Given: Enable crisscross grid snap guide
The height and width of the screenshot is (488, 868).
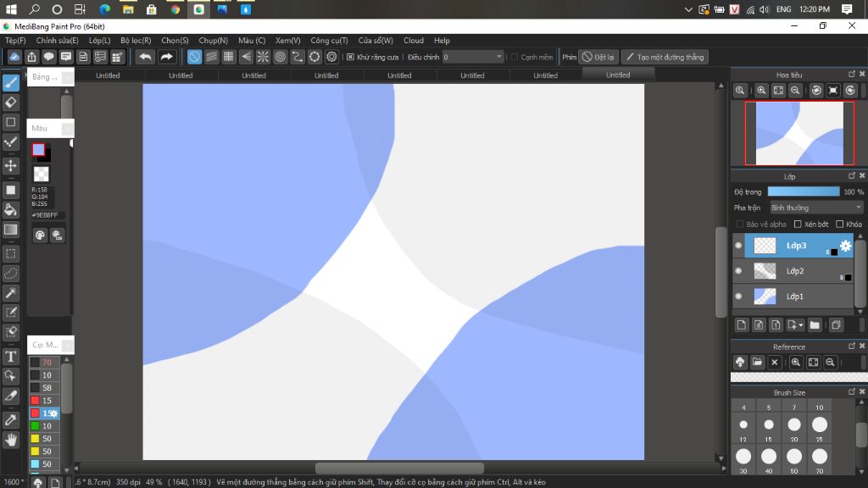Looking at the screenshot, I should (x=229, y=57).
